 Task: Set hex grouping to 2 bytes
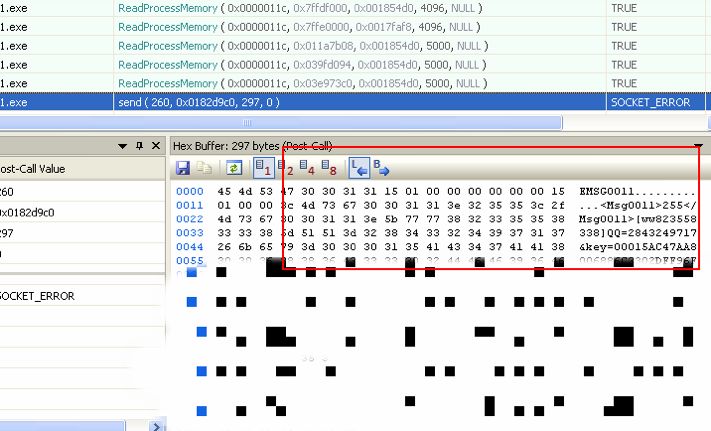286,168
